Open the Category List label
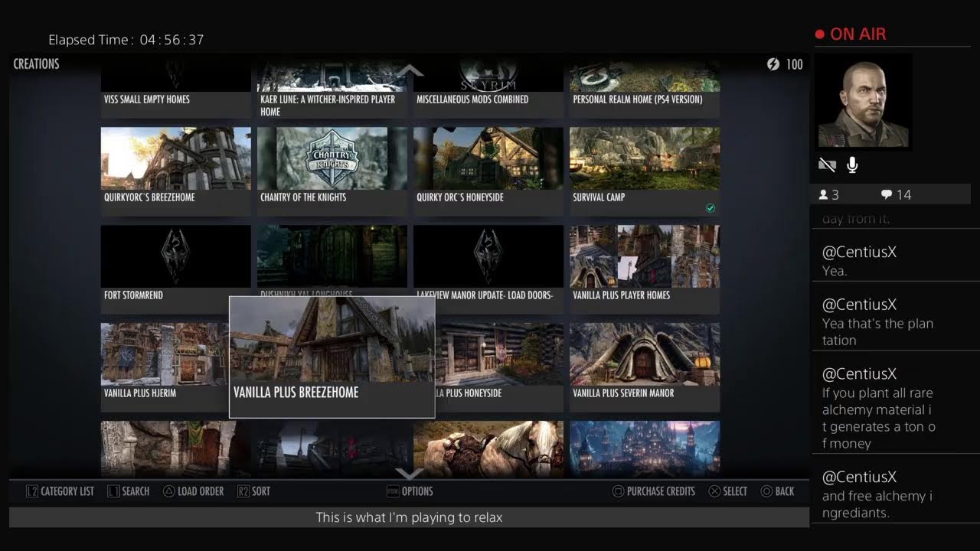The height and width of the screenshot is (551, 980). point(67,491)
